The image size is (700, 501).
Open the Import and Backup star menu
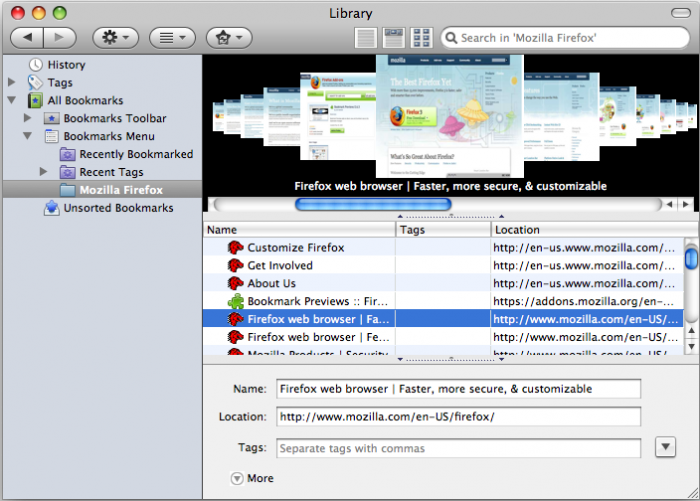pos(229,38)
